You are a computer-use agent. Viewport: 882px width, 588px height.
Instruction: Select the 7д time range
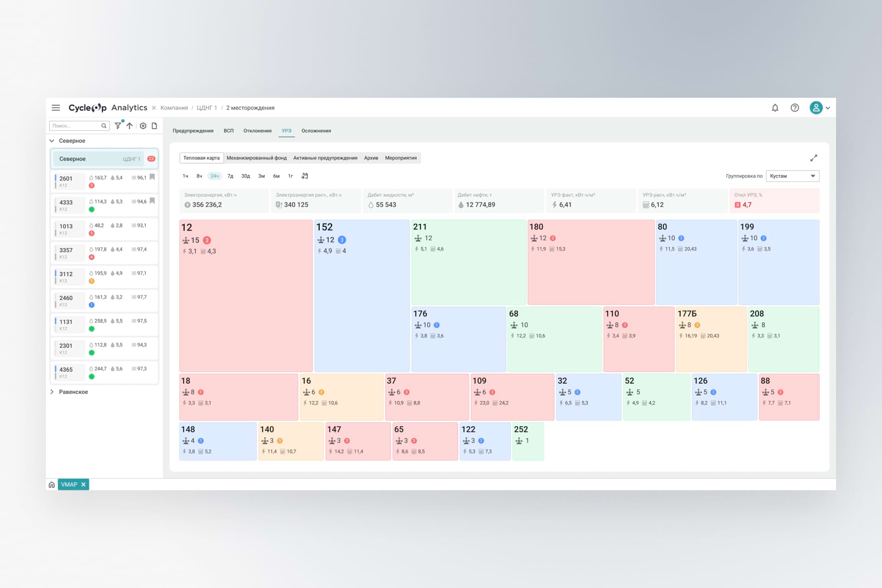tap(230, 176)
